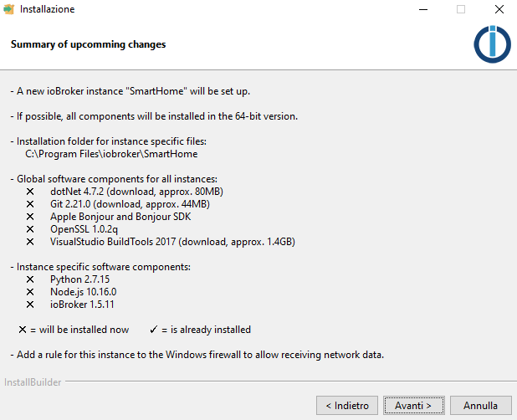Click the X mark beside ioBroker 1.5.11
517x420 pixels.
30,305
